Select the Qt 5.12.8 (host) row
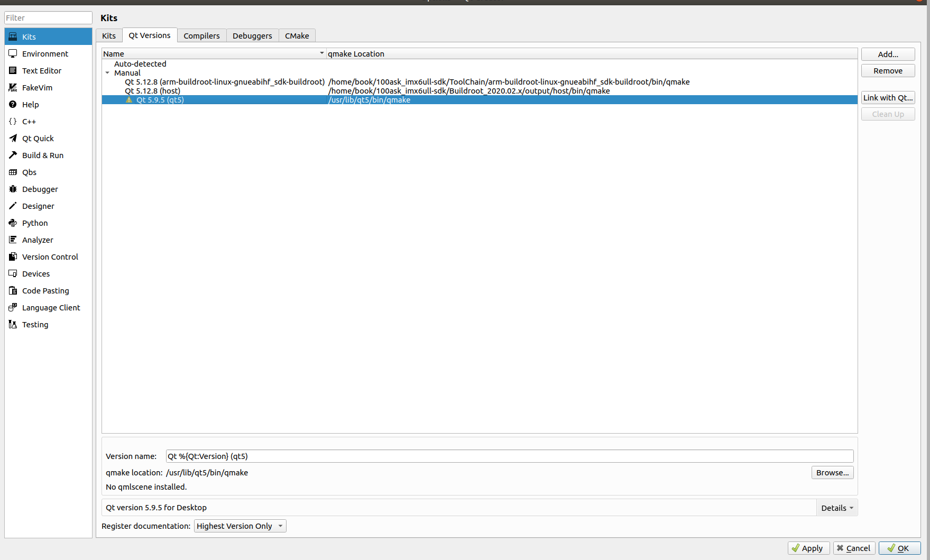The image size is (930, 560). (x=480, y=91)
